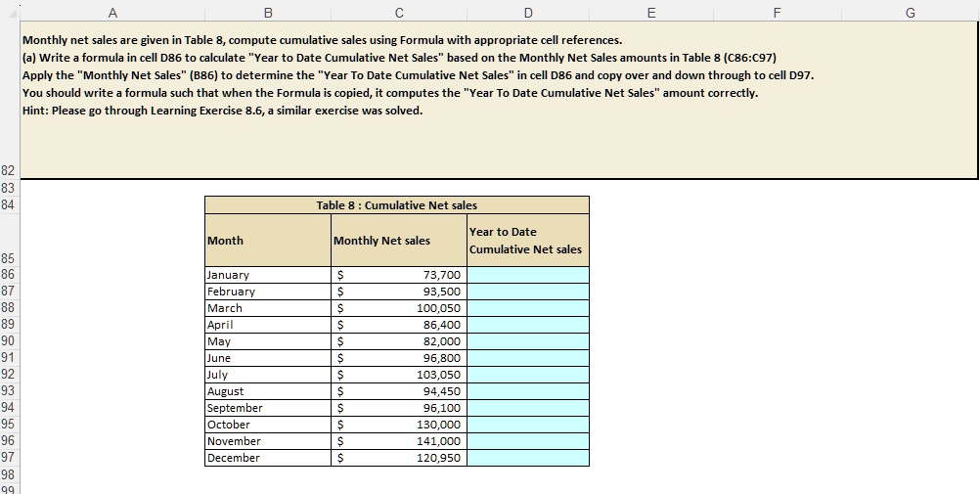This screenshot has width=980, height=494.
Task: Click the July cell
Action: [268, 374]
